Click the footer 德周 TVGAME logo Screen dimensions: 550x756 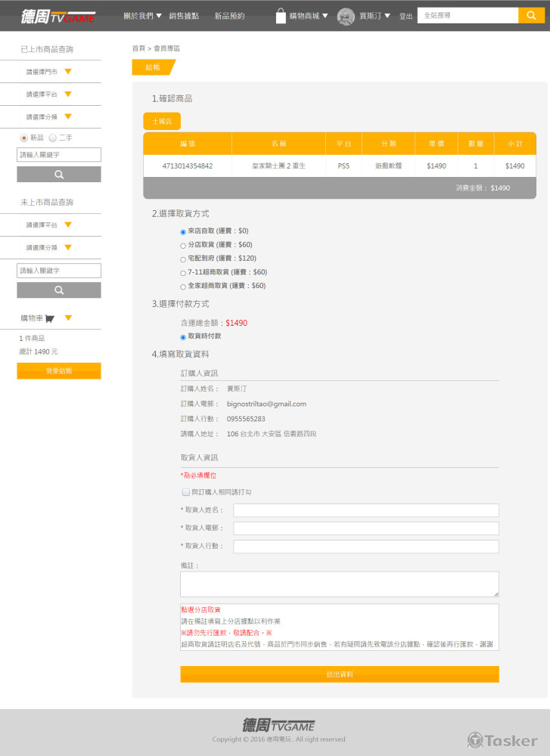pos(278,725)
